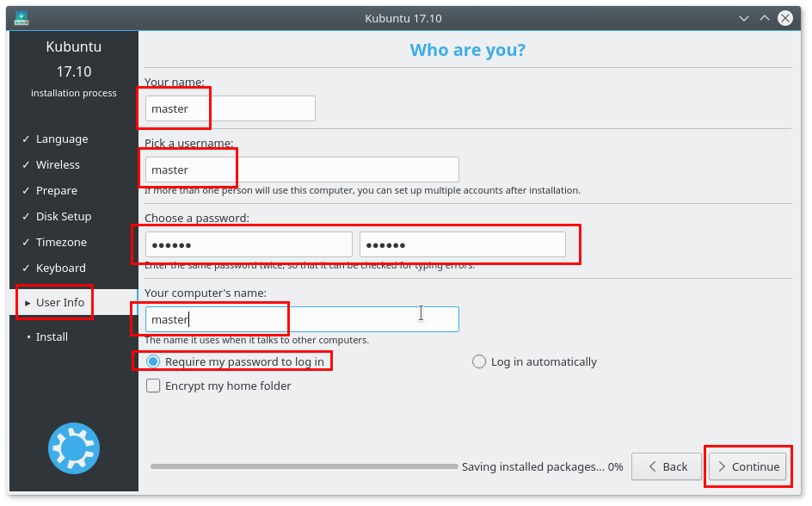812x506 pixels.
Task: Click the Keyboard checkmark icon
Action: pyautogui.click(x=24, y=268)
